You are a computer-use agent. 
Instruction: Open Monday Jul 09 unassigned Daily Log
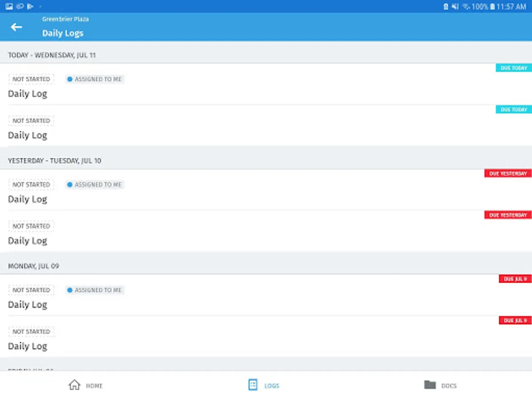266,337
